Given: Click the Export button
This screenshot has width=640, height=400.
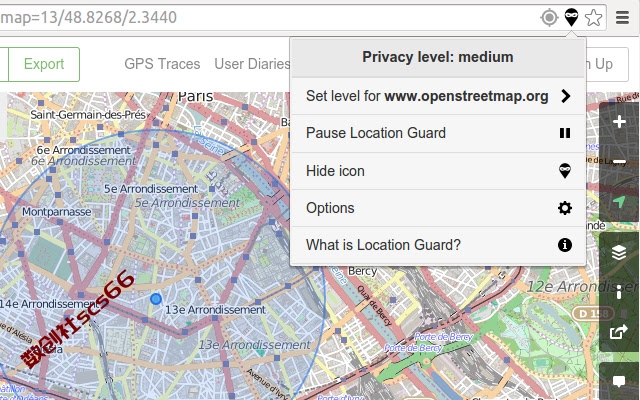Looking at the screenshot, I should [44, 64].
